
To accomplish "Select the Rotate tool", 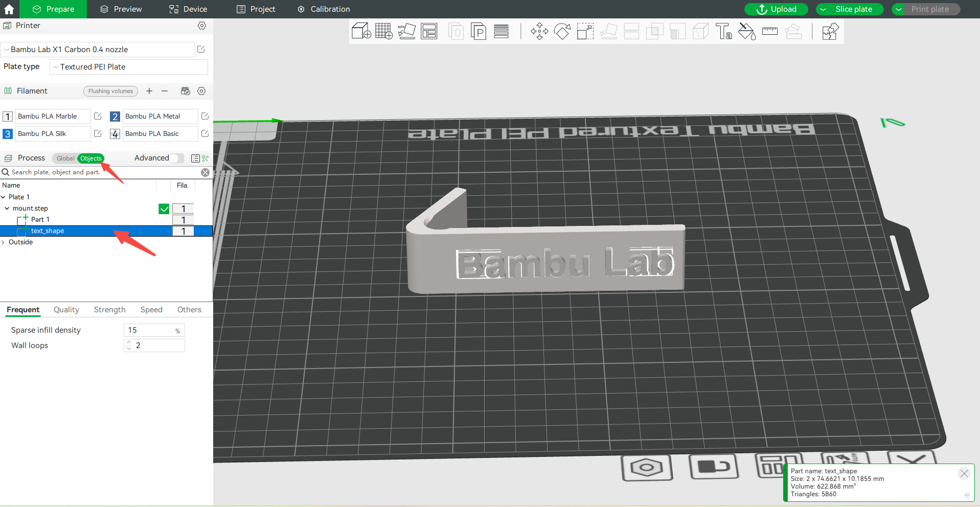I will click(x=562, y=31).
